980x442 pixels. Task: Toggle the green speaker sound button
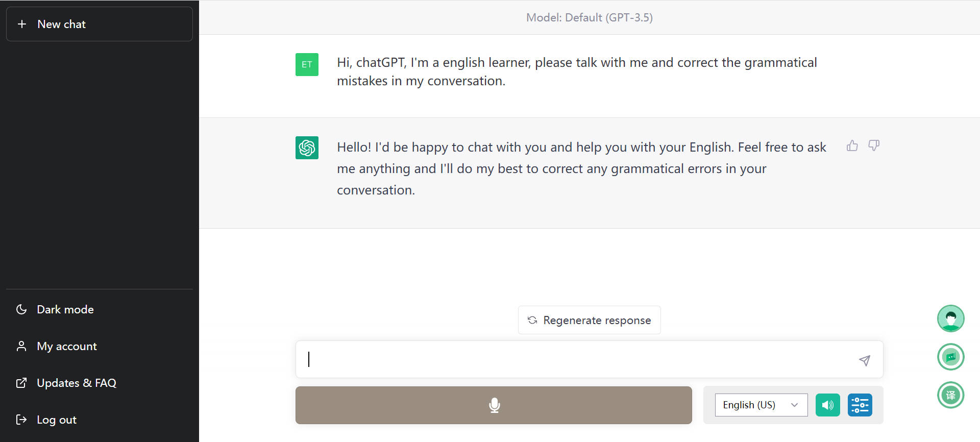coord(827,405)
